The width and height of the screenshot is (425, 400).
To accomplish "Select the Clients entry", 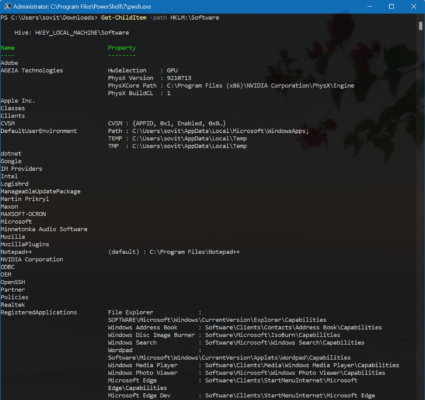I will click(13, 116).
